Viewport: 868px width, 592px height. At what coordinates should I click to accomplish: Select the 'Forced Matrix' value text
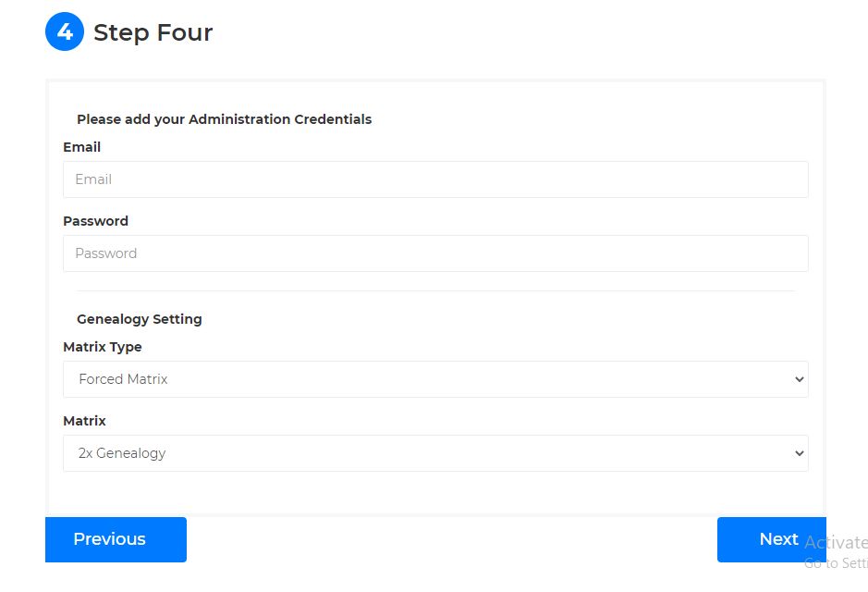123,379
